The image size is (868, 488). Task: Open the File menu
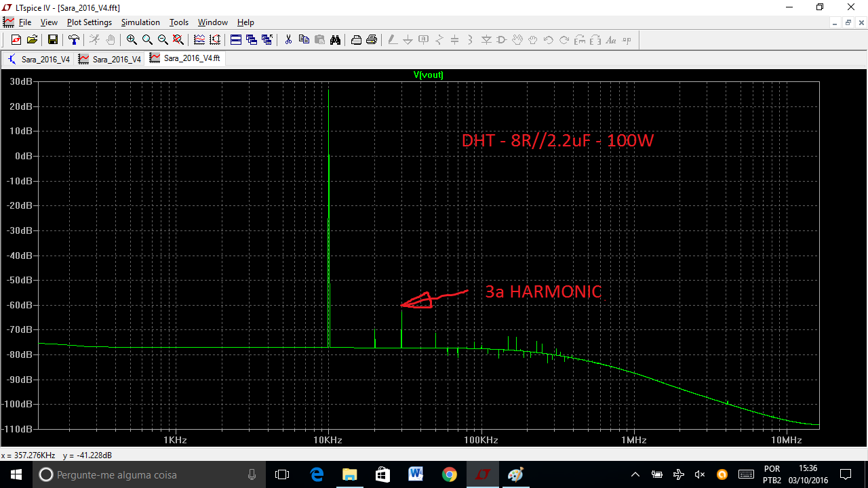[x=25, y=22]
